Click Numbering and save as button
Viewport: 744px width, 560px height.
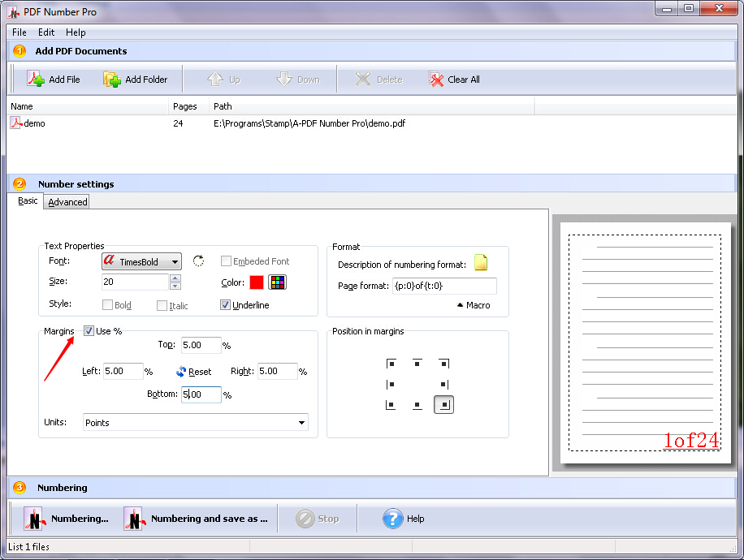[196, 519]
